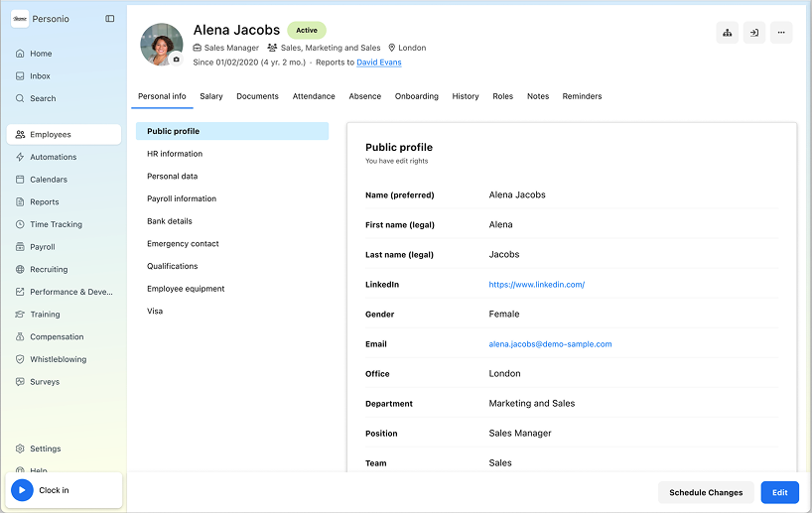Click the Training graduation cap icon
The image size is (812, 513).
[x=20, y=315]
